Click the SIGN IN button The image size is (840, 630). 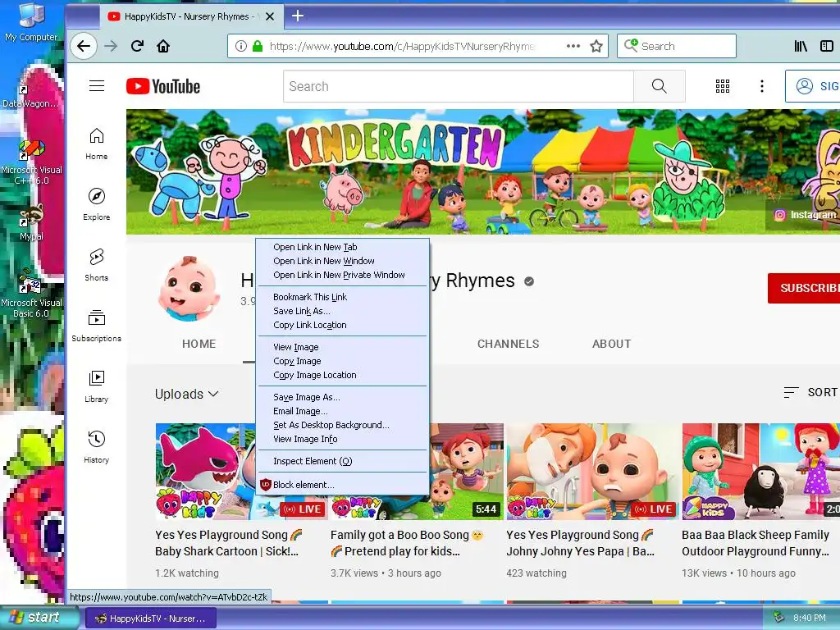pos(813,86)
